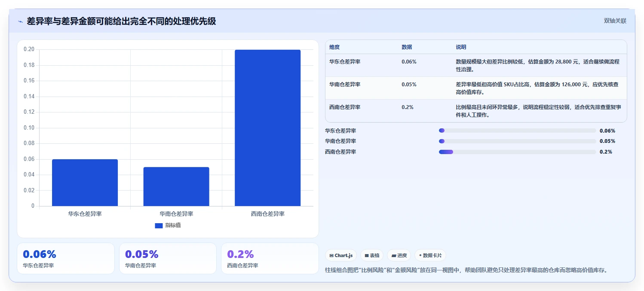Image resolution: width=644 pixels, height=291 pixels.
Task: Open the purple 0.2% 西南仓差异率 data card
Action: tap(270, 258)
